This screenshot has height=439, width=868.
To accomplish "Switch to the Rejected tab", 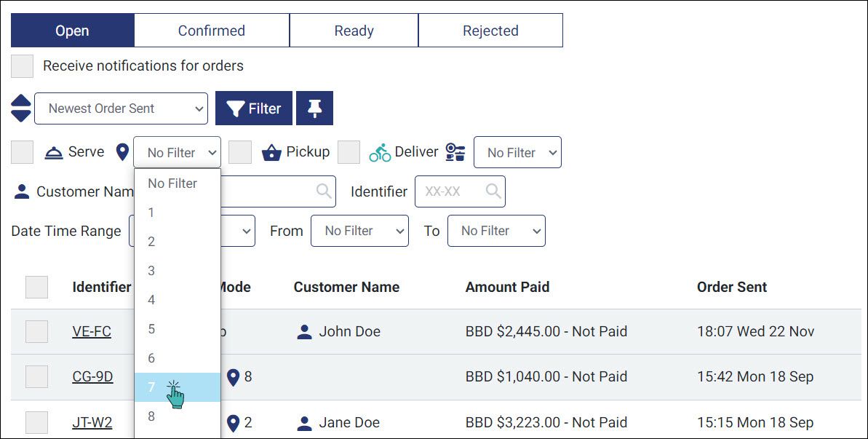I will (x=490, y=31).
